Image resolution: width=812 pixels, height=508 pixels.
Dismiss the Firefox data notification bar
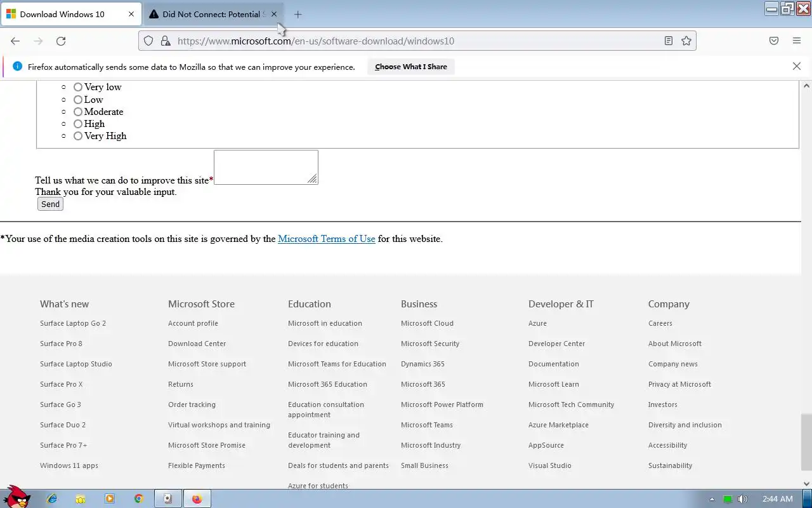click(x=797, y=66)
